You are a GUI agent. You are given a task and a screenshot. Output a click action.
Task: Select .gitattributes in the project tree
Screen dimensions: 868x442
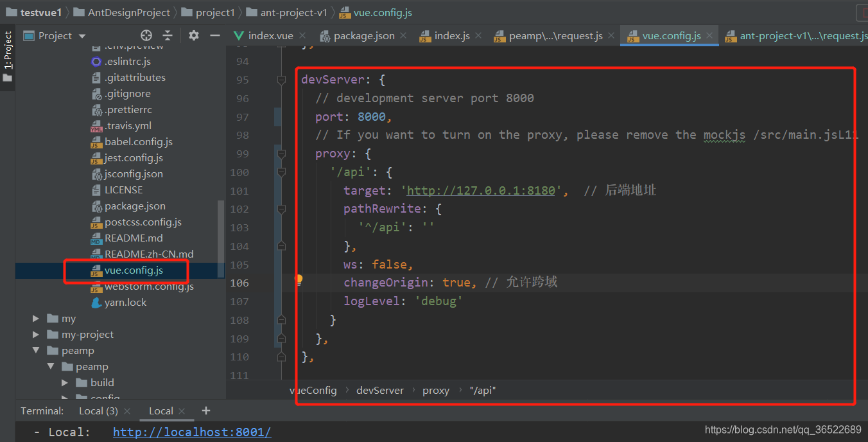tap(135, 78)
